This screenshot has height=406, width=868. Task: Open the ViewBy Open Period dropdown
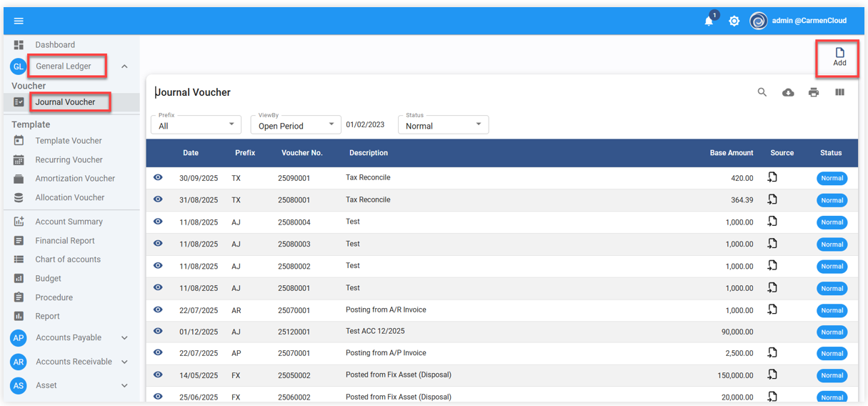pos(296,125)
